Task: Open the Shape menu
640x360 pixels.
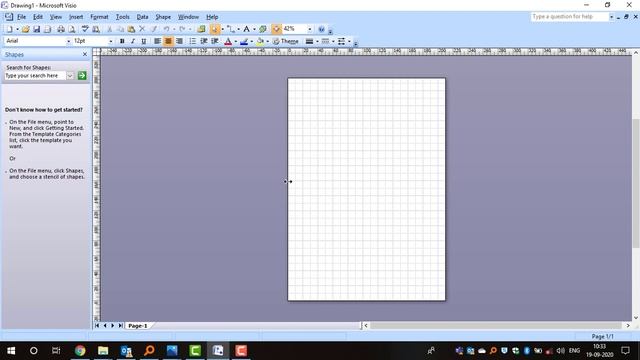Action: [163, 17]
